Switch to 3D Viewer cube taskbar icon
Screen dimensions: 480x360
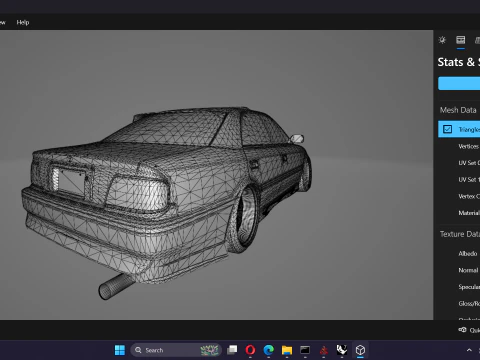360,350
